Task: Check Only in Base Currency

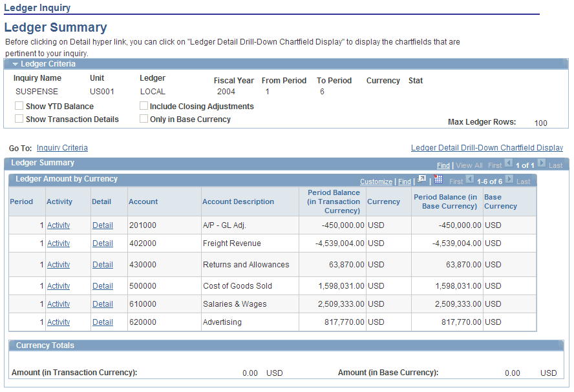Action: (143, 119)
